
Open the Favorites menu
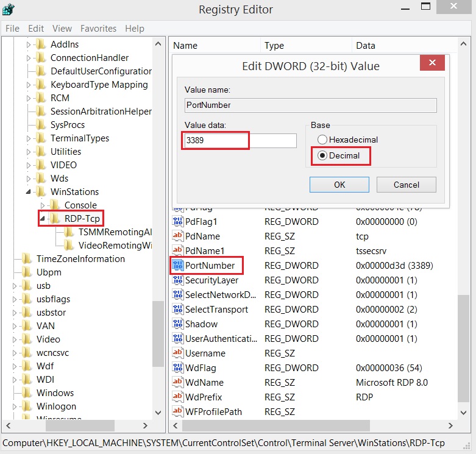(98, 29)
